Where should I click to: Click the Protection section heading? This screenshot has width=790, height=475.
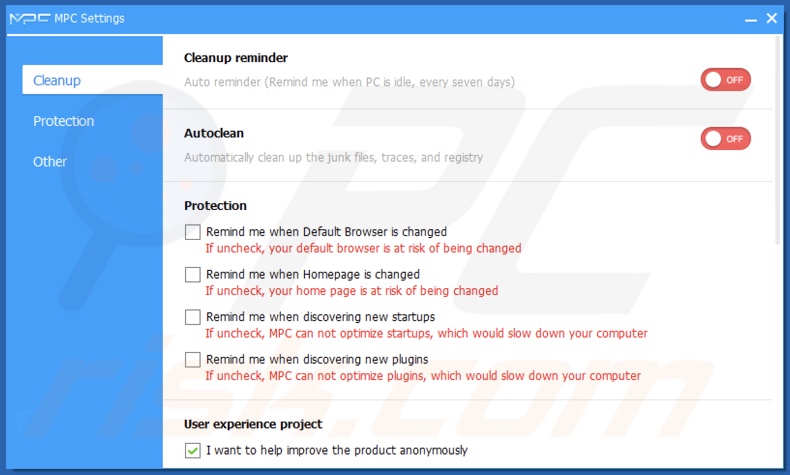[215, 206]
